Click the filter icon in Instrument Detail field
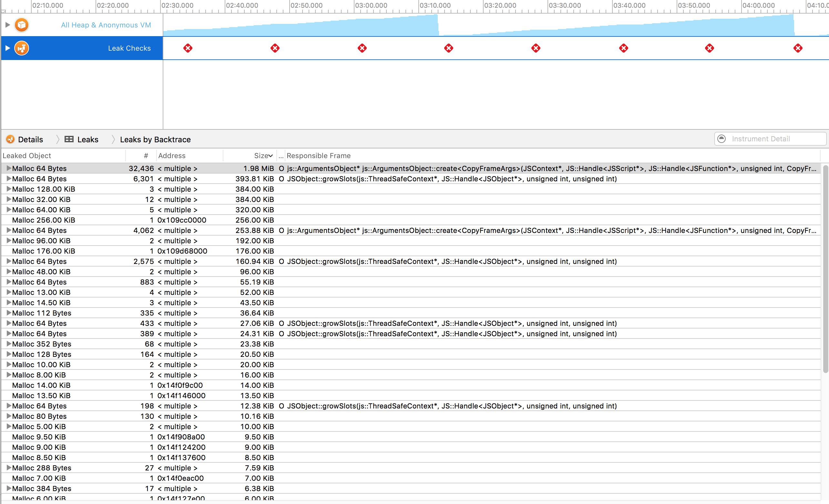 point(721,139)
